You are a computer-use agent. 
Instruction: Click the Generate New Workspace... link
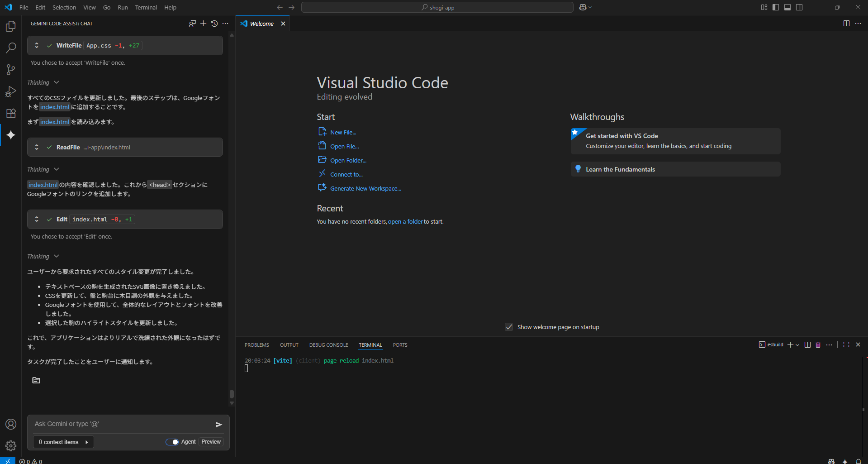click(x=365, y=188)
